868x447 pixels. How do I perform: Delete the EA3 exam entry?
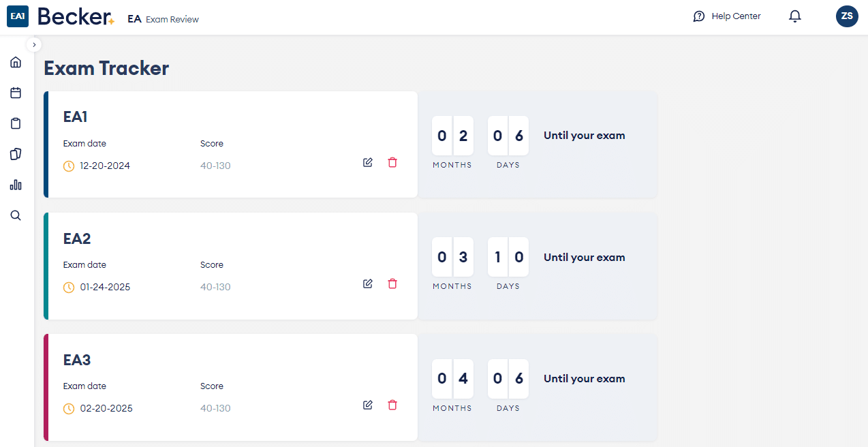[392, 405]
